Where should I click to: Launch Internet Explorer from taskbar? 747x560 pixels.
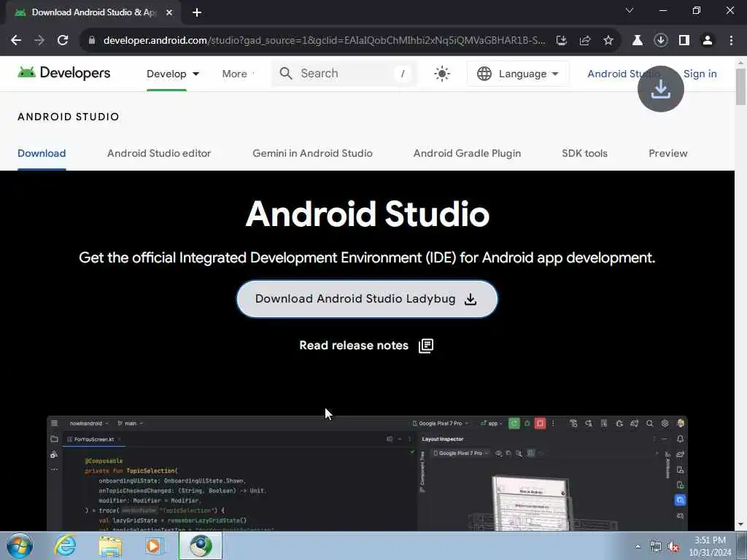[x=65, y=545]
